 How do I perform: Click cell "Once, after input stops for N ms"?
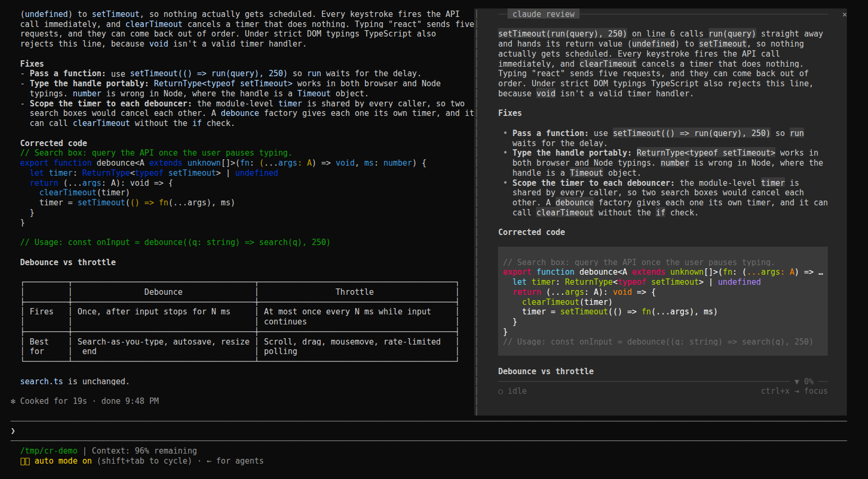point(153,312)
